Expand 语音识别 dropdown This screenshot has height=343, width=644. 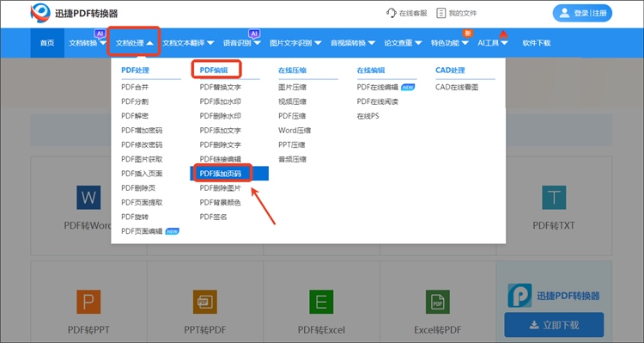pyautogui.click(x=242, y=43)
